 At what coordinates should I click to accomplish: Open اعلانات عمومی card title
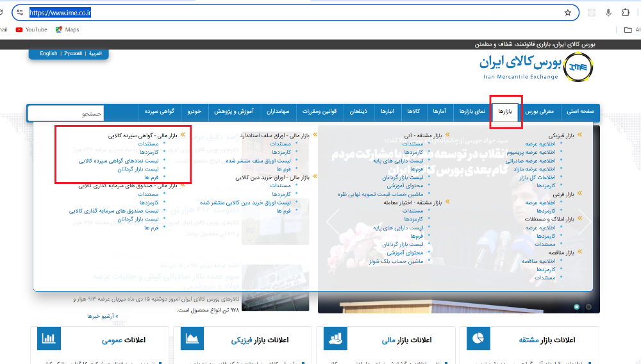click(x=124, y=340)
